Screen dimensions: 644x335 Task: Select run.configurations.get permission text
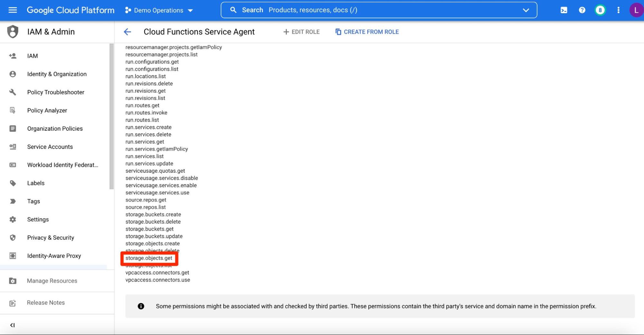pyautogui.click(x=152, y=62)
